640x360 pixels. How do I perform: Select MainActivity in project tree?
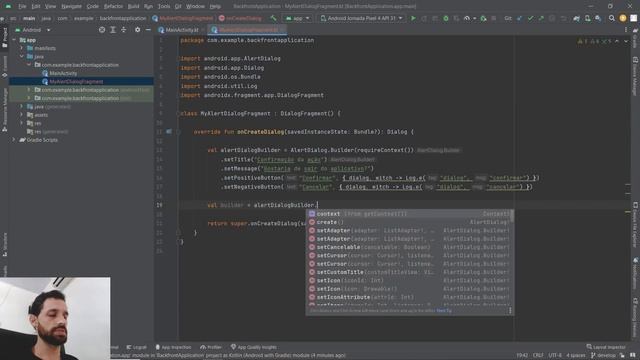point(63,73)
